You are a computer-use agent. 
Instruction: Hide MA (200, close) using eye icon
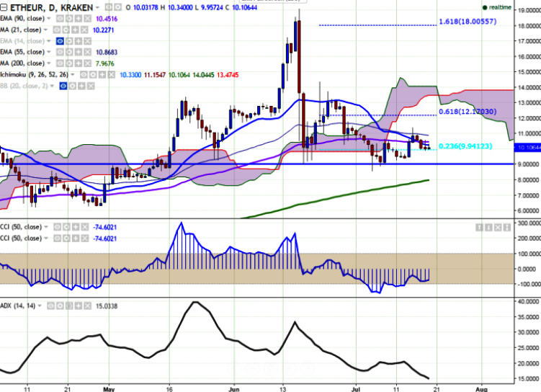pyautogui.click(x=60, y=63)
